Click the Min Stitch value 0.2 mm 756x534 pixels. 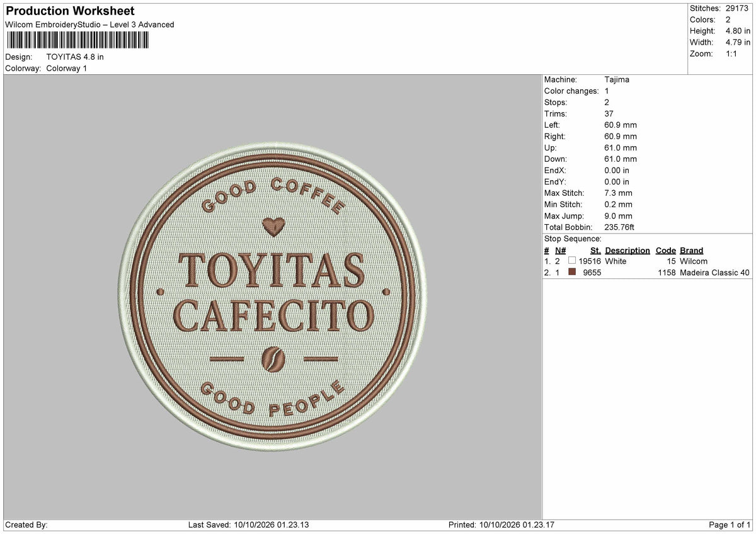coord(618,204)
